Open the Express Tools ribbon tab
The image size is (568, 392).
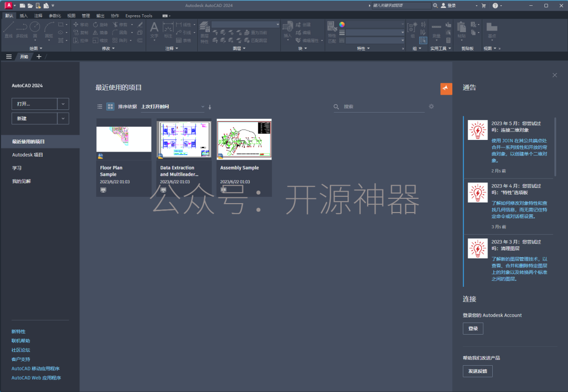[x=139, y=16]
